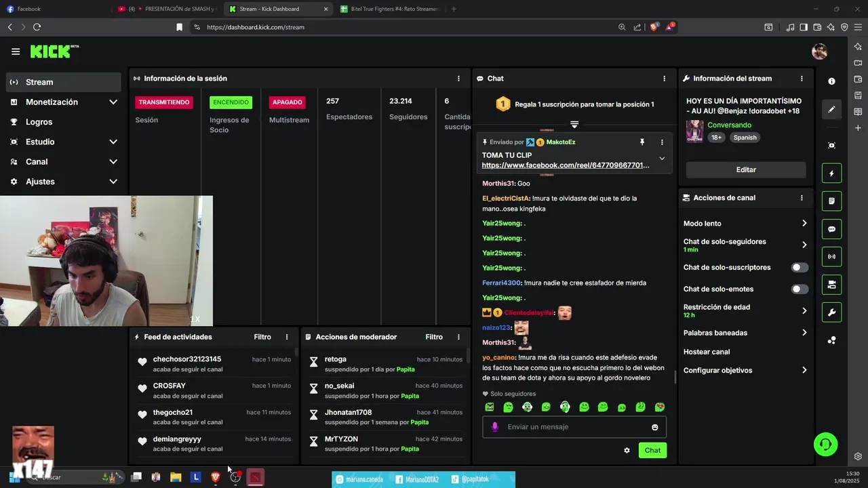Click the wrench sidebar icon
The width and height of the screenshot is (868, 488).
(x=832, y=312)
